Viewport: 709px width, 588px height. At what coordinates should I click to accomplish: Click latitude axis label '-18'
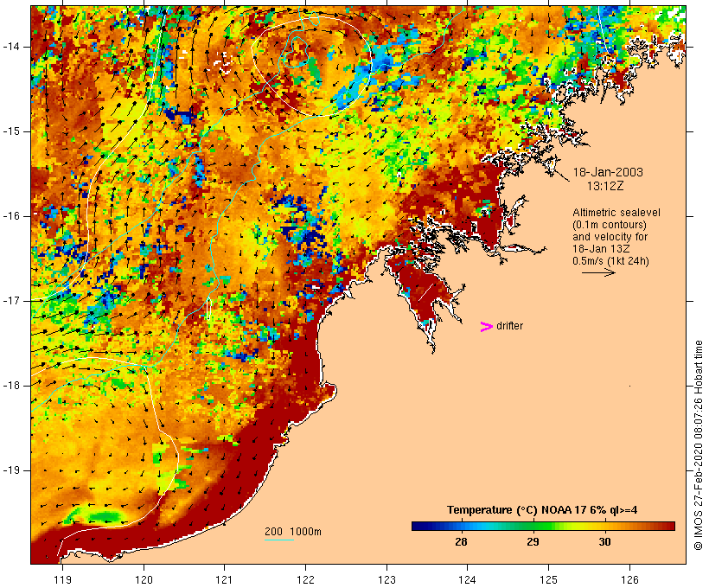coord(10,386)
